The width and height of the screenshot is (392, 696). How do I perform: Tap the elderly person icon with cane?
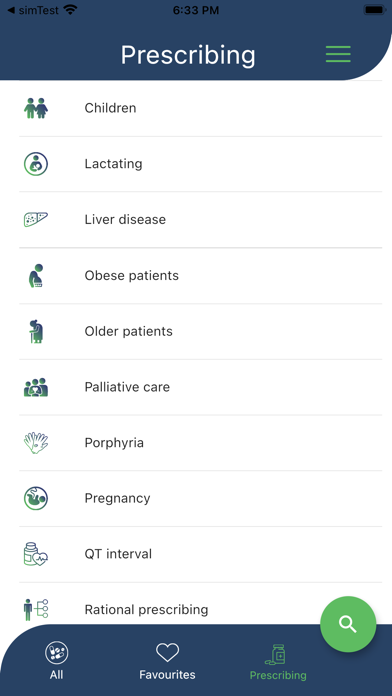pyautogui.click(x=36, y=331)
